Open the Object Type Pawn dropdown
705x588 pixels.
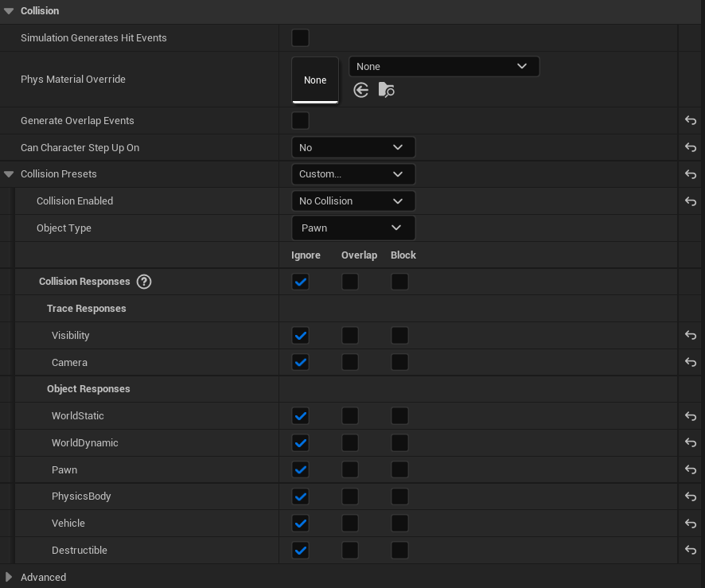tap(352, 228)
